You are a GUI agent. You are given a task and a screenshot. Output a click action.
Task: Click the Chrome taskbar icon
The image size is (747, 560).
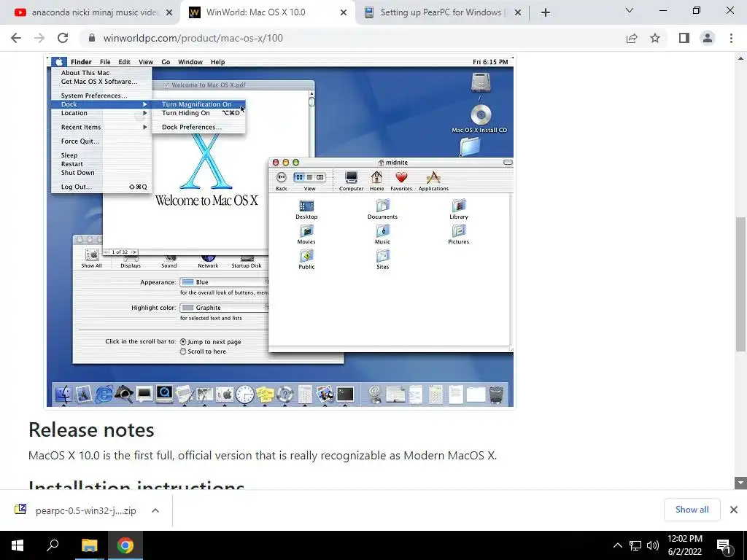point(125,545)
